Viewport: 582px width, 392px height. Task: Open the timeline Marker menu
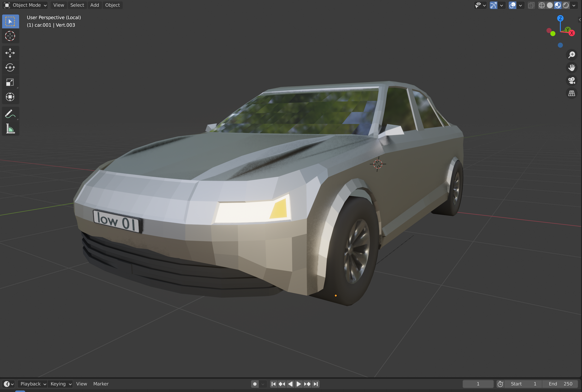pos(101,384)
